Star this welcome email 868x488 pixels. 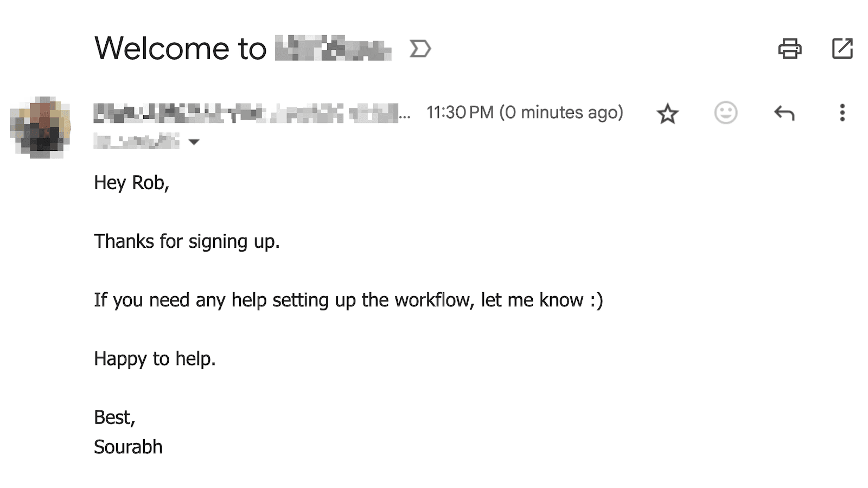(x=667, y=113)
